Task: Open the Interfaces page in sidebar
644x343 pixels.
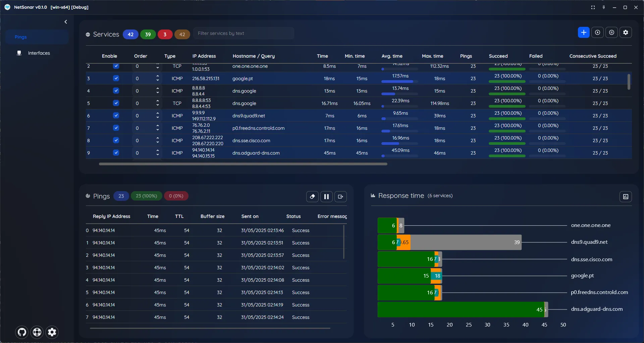Action: tap(39, 53)
